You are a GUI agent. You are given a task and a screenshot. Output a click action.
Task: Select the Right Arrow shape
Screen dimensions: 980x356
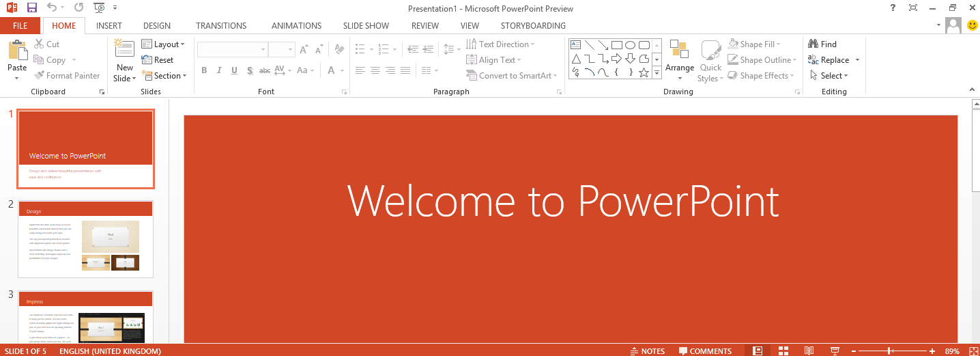[616, 59]
